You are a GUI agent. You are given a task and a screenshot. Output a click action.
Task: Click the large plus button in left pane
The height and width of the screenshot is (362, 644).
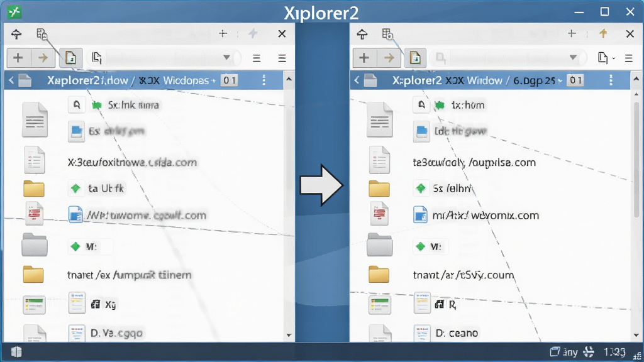[18, 58]
